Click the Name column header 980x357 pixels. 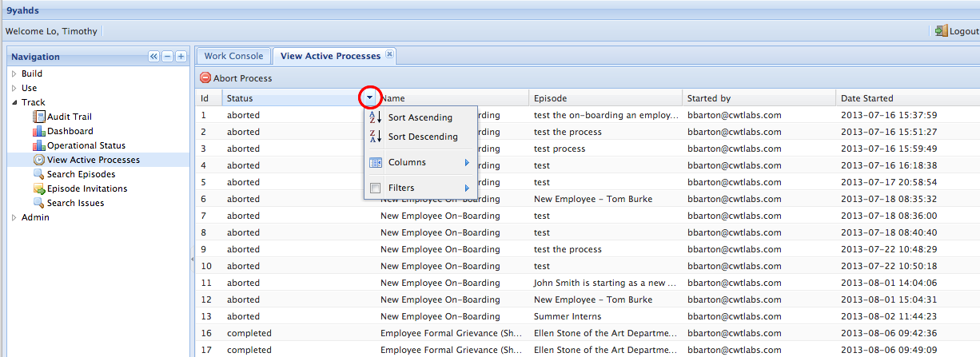[452, 98]
